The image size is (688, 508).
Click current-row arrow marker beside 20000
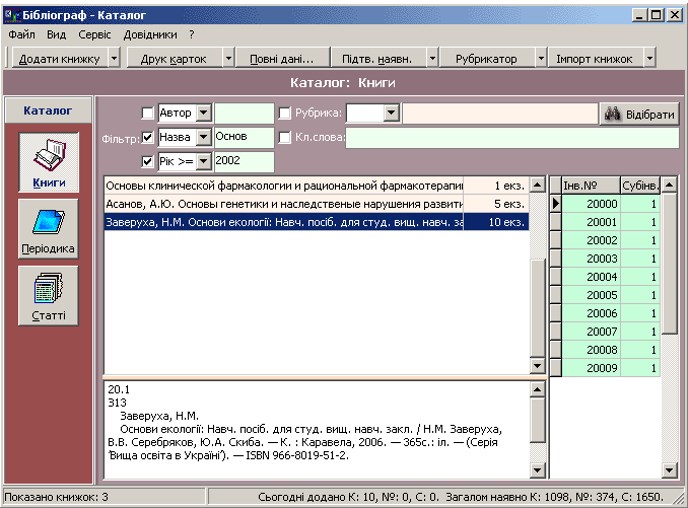pos(556,204)
